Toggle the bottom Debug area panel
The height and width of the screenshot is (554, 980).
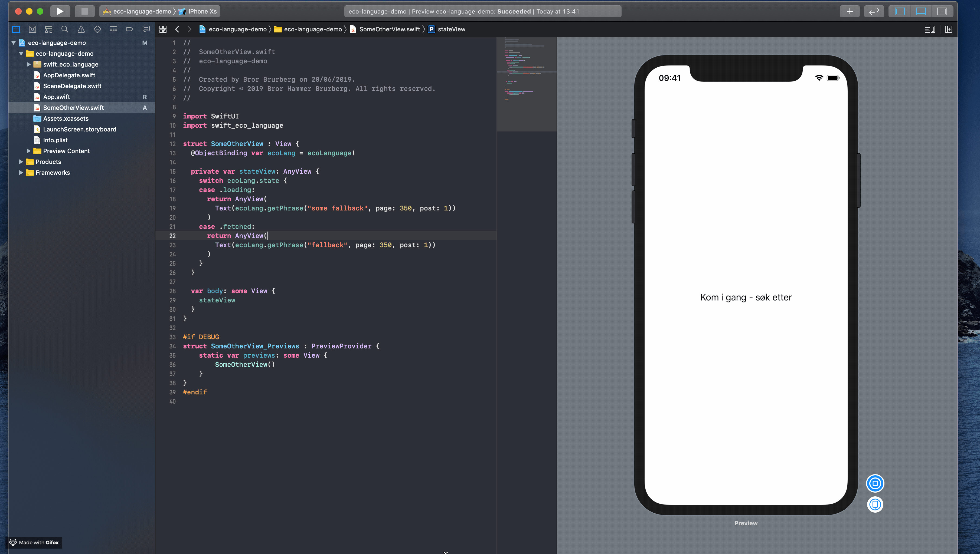click(921, 11)
